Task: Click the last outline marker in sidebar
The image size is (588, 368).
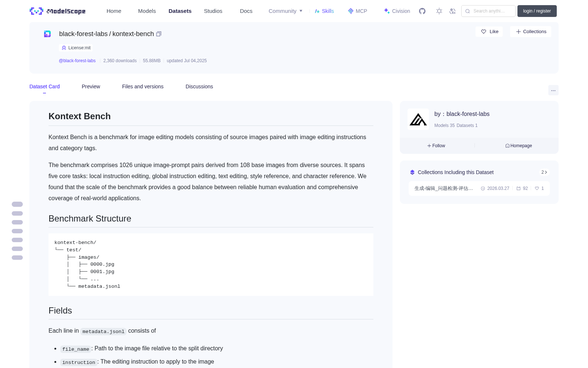Action: click(x=17, y=258)
